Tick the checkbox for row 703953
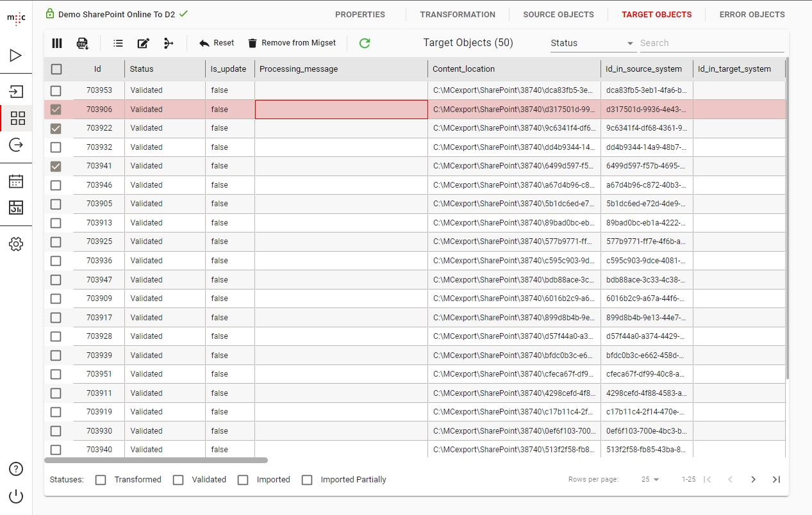812x515 pixels. (x=56, y=90)
